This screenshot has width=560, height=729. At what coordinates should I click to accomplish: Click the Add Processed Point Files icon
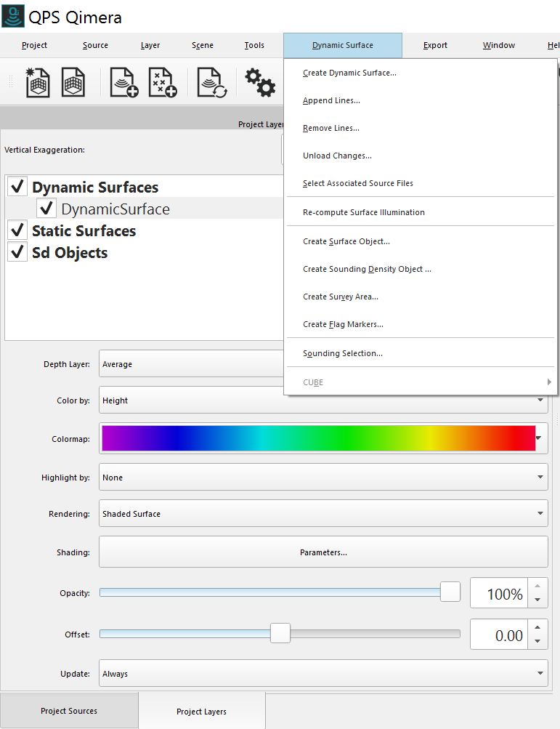coord(163,82)
